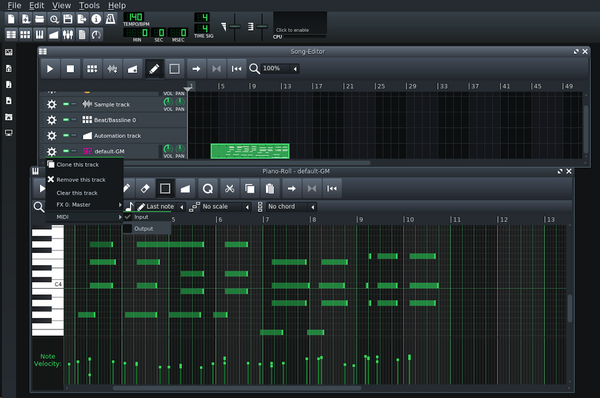Open an existing project file
600x398 pixels.
tap(39, 19)
